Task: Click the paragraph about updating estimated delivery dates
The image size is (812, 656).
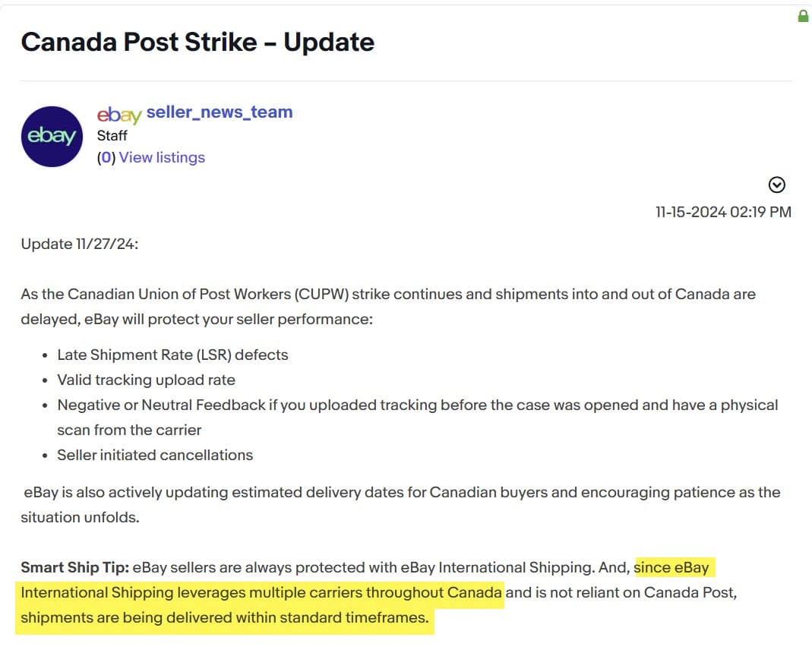Action: point(402,492)
